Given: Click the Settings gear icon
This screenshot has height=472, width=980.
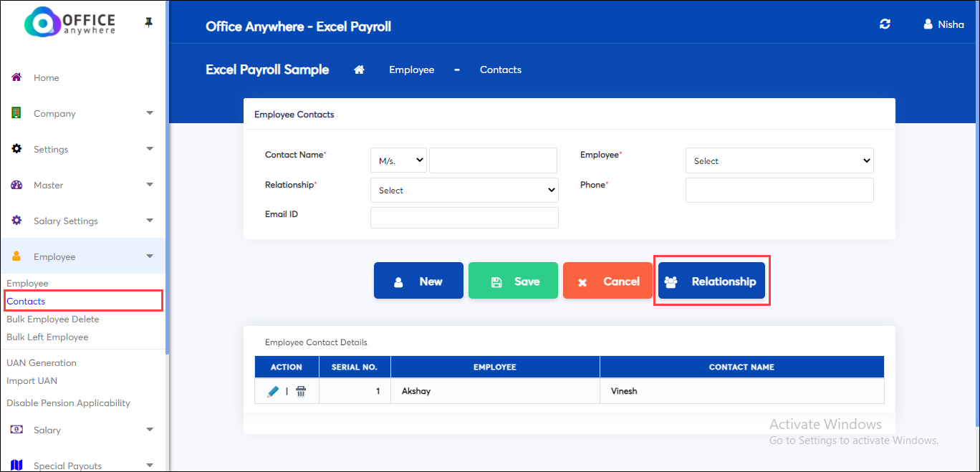Looking at the screenshot, I should [x=16, y=149].
